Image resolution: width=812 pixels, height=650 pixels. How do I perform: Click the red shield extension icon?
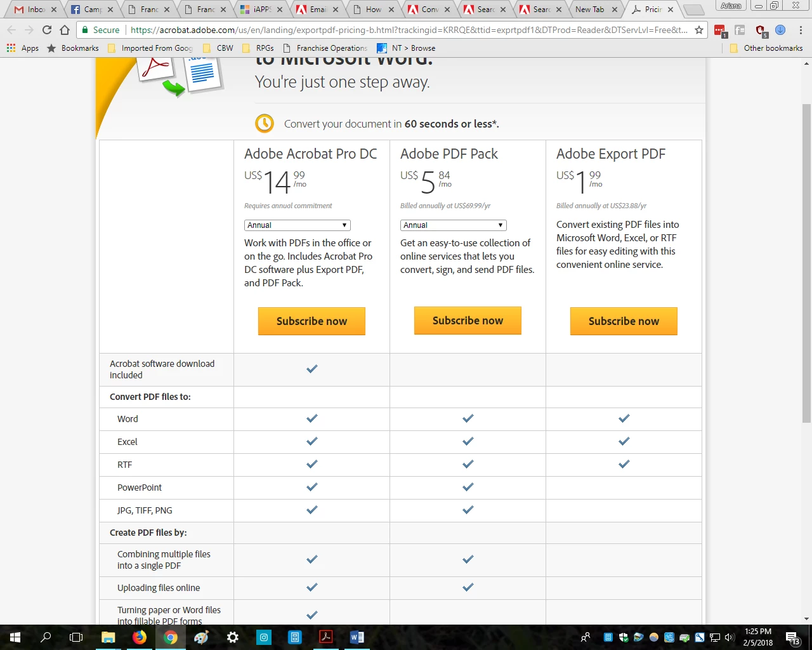[761, 30]
